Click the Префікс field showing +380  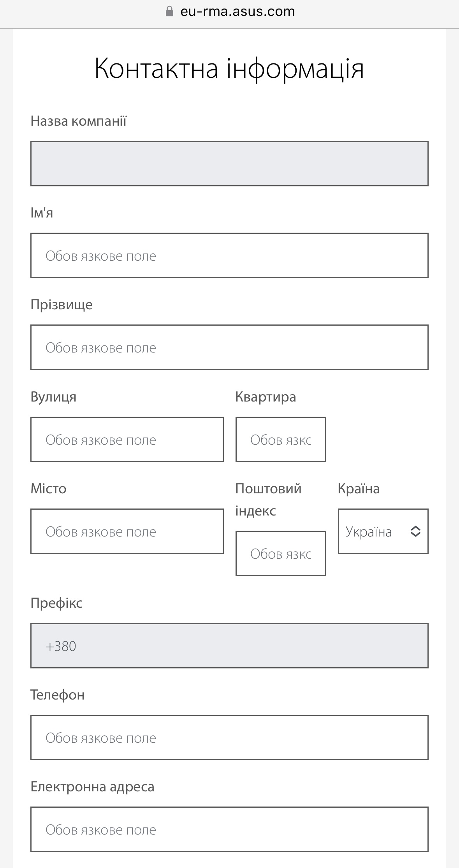tap(229, 645)
